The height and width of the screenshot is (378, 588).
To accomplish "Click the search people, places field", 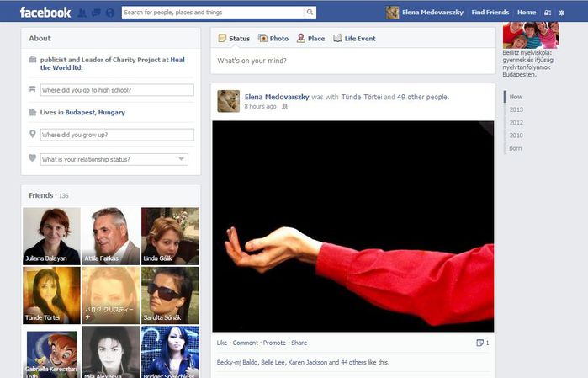I will [213, 13].
